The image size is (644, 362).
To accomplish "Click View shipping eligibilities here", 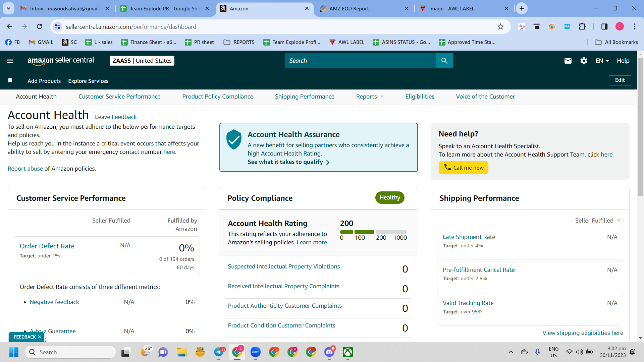I will click(583, 333).
